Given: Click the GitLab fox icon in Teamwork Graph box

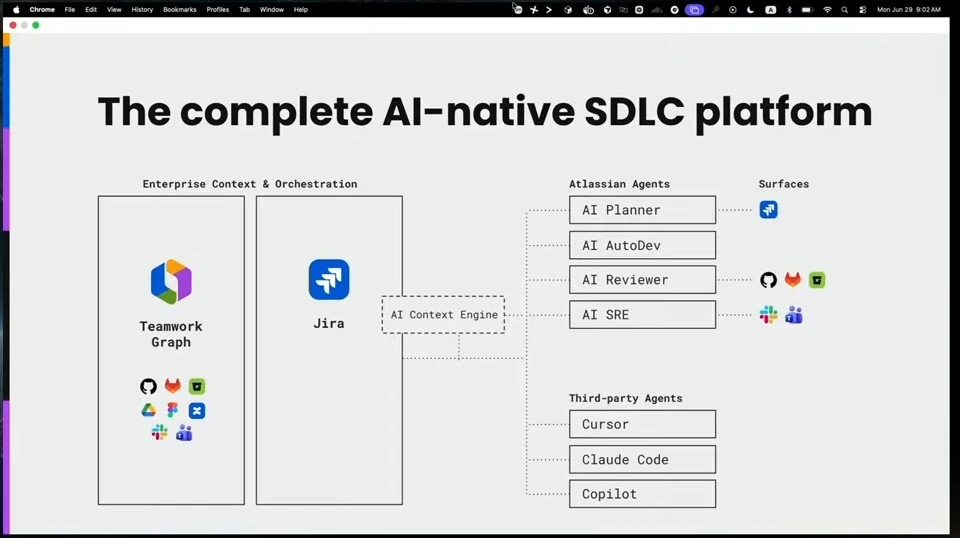Looking at the screenshot, I should pyautogui.click(x=173, y=386).
